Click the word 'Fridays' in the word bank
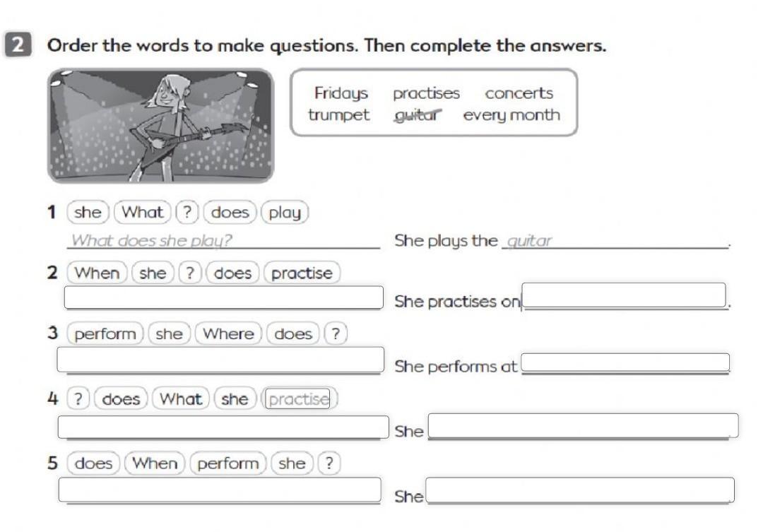The image size is (763, 532). coord(341,93)
